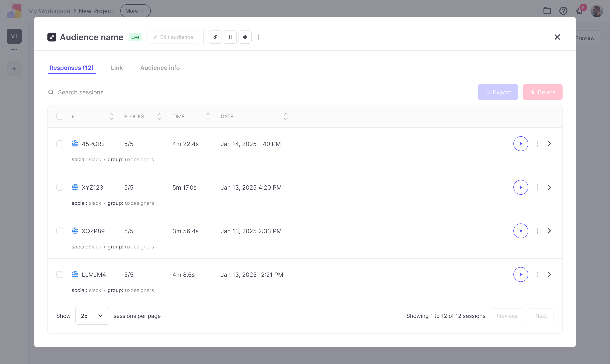Click the Greek flag for session 45PQR2

click(x=75, y=143)
